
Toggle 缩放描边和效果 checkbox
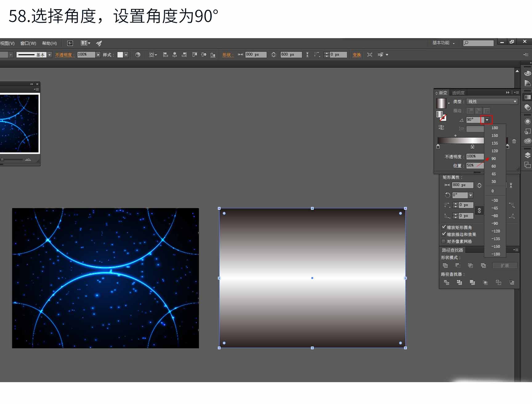pyautogui.click(x=444, y=234)
